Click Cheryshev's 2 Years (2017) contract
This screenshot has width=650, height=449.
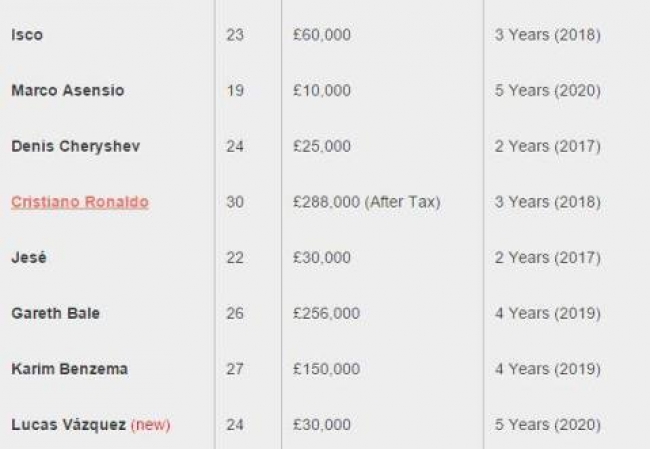coord(548,146)
